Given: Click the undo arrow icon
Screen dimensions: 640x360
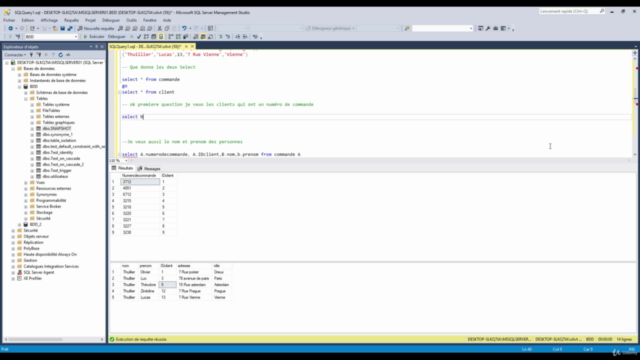Looking at the screenshot, I should point(184,29).
